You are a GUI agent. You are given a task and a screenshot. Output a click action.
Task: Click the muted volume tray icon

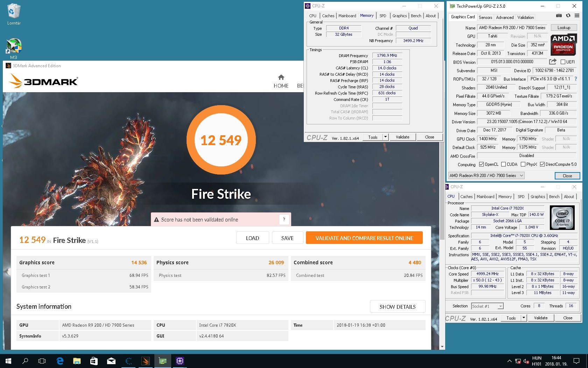tap(526, 361)
